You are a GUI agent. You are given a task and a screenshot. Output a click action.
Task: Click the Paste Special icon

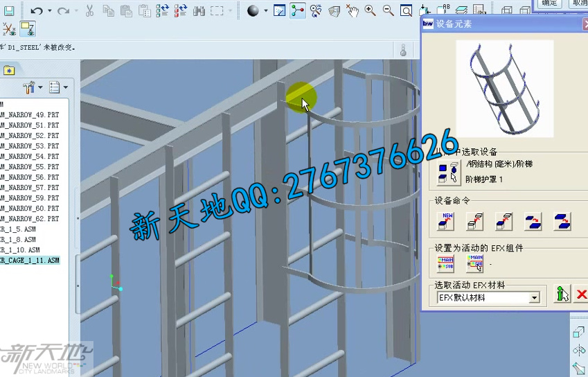pos(144,10)
